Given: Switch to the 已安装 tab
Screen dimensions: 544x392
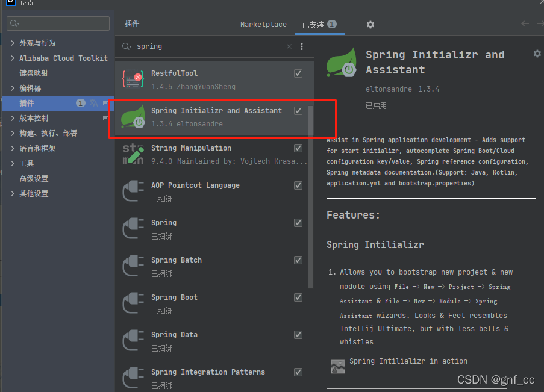Looking at the screenshot, I should coord(319,25).
